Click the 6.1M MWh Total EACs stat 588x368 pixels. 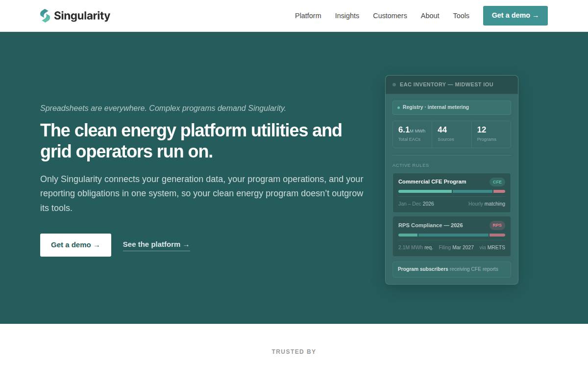412,134
